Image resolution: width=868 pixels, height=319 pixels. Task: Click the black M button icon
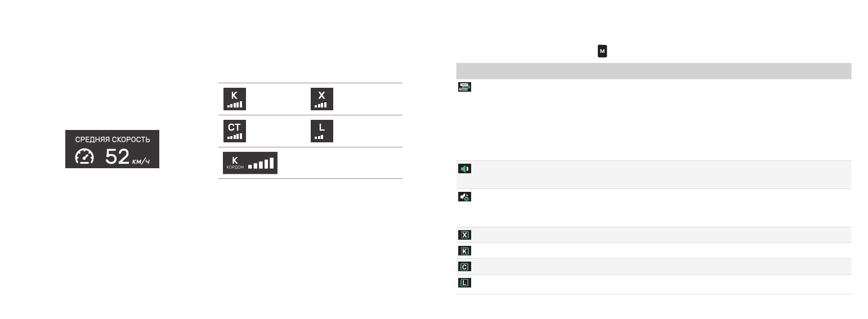click(x=602, y=51)
